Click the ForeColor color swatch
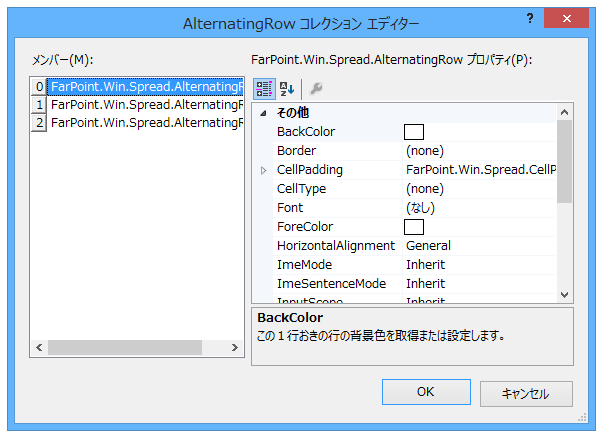This screenshot has height=438, width=604. (x=414, y=227)
